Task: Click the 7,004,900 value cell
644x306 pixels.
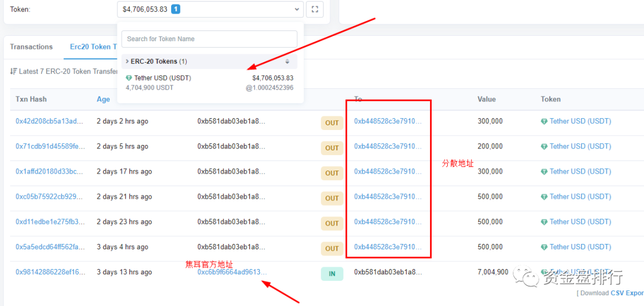Action: click(493, 272)
